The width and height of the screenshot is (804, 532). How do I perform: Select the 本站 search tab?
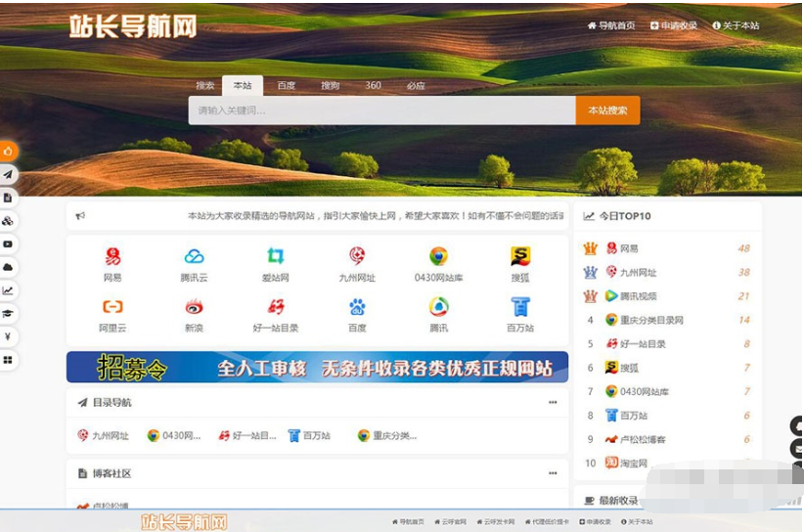(x=243, y=86)
